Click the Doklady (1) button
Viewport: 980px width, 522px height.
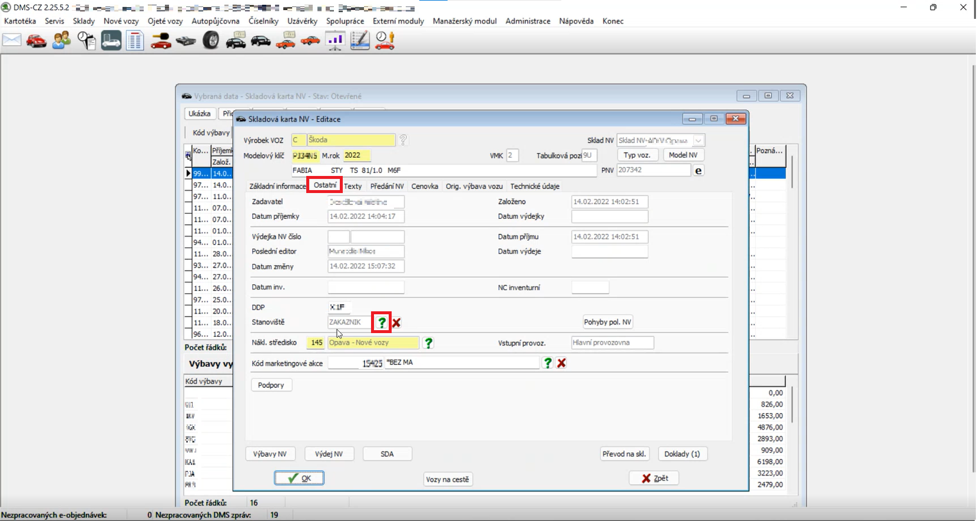coord(682,454)
